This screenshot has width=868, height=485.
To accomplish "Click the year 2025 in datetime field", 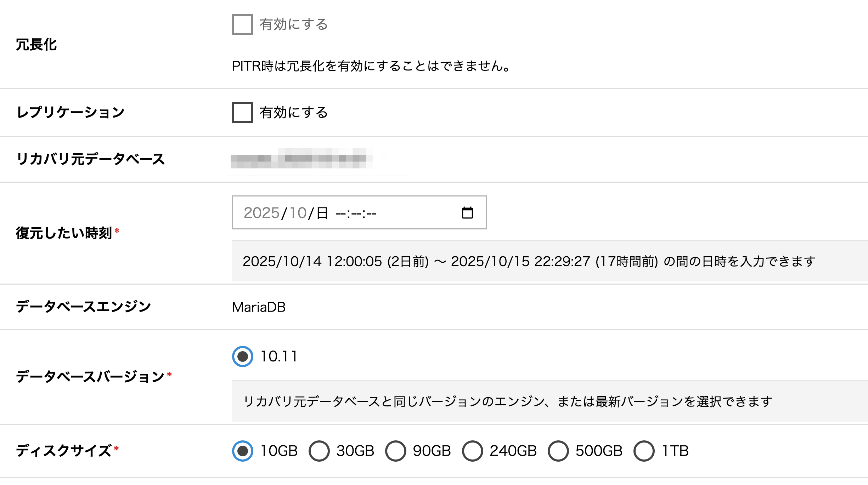I will [x=261, y=213].
